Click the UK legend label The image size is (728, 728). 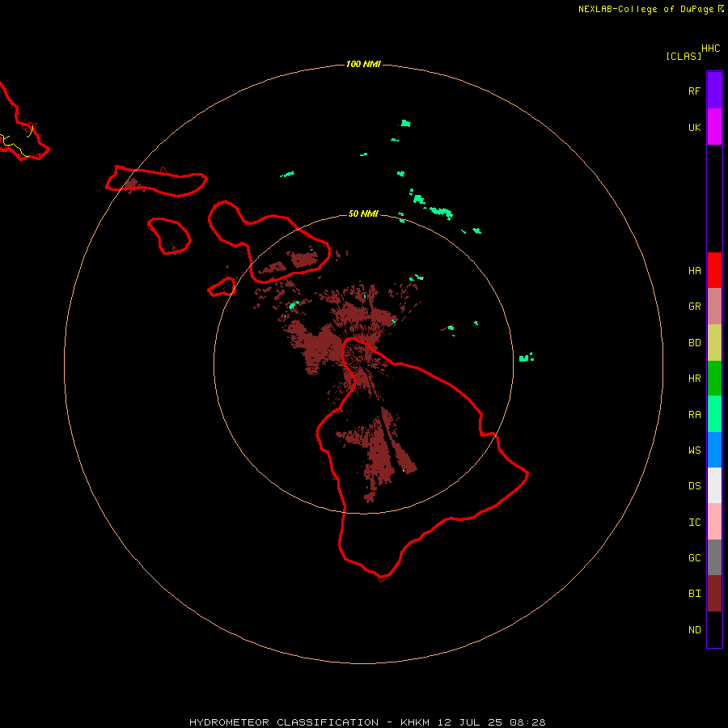tap(694, 127)
